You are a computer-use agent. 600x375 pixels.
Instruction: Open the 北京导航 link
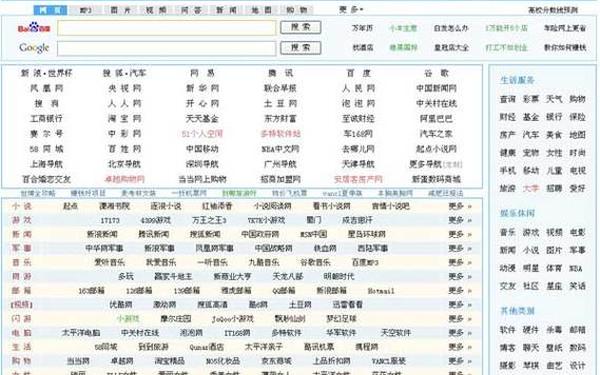124,164
